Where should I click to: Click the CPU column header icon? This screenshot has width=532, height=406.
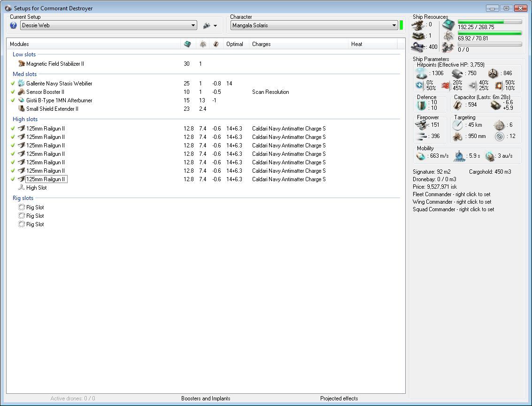(187, 44)
